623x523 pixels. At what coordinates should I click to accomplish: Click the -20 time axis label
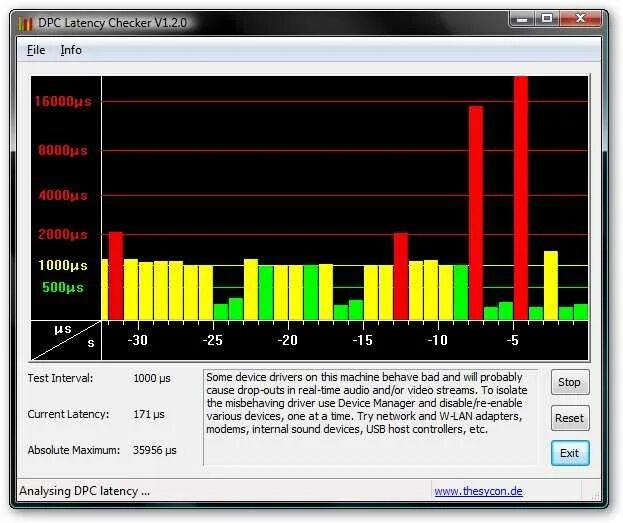click(x=287, y=340)
